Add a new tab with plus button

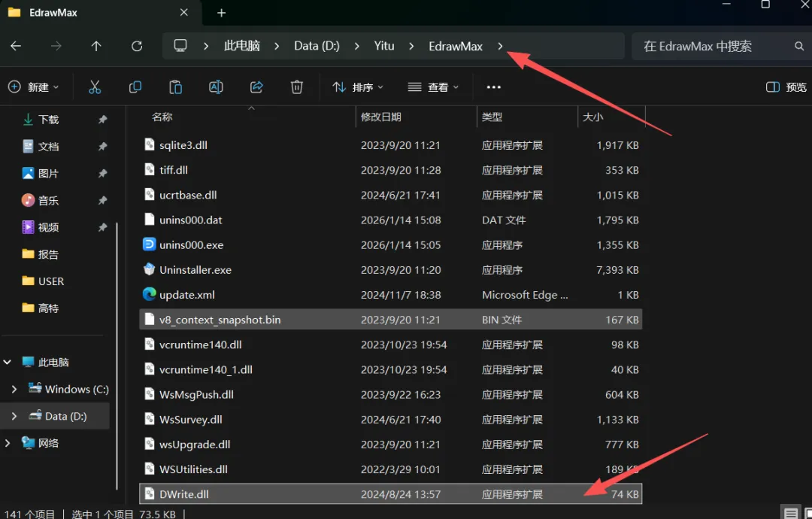[x=221, y=13]
